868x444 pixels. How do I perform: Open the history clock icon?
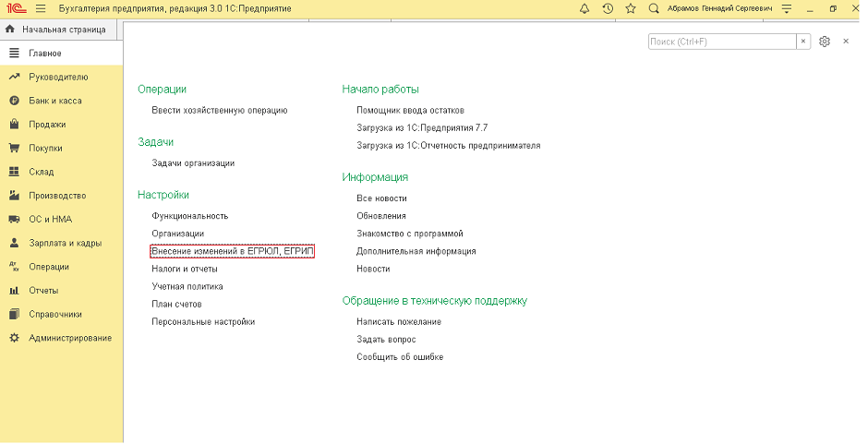coord(608,9)
